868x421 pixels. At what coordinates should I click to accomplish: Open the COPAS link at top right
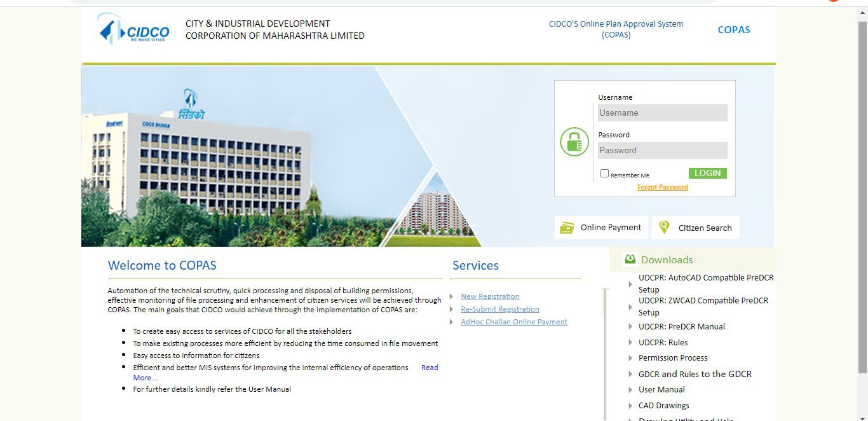click(734, 29)
